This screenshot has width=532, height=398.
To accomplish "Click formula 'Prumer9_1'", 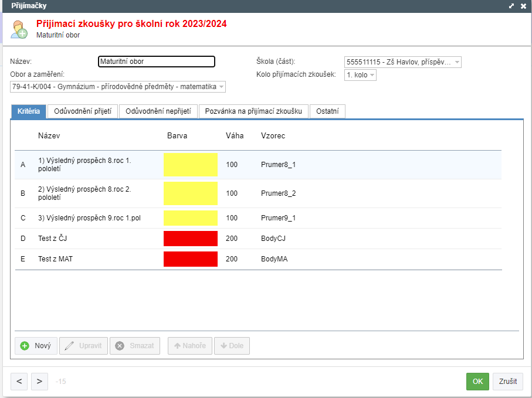I will click(278, 218).
